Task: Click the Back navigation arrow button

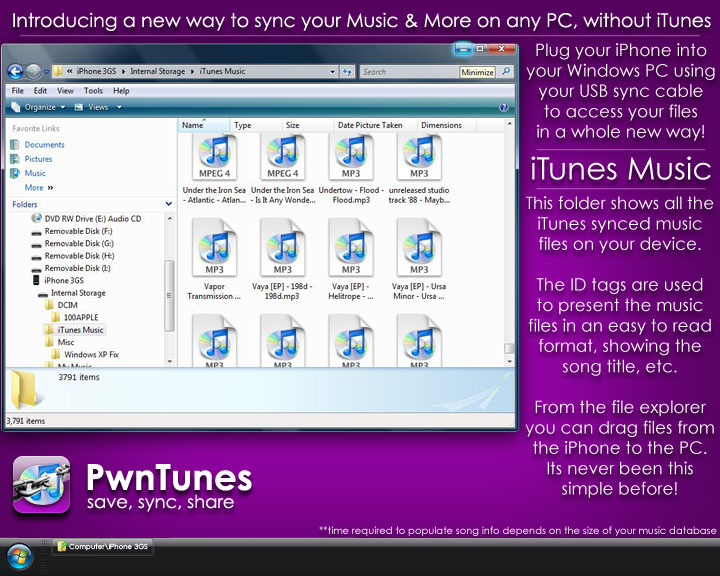Action: tap(16, 72)
